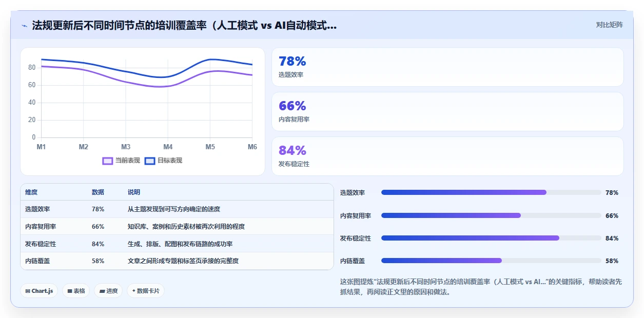Screen dimensions: 644x318
Task: Click the 选题效率 table row cell
Action: (37, 209)
